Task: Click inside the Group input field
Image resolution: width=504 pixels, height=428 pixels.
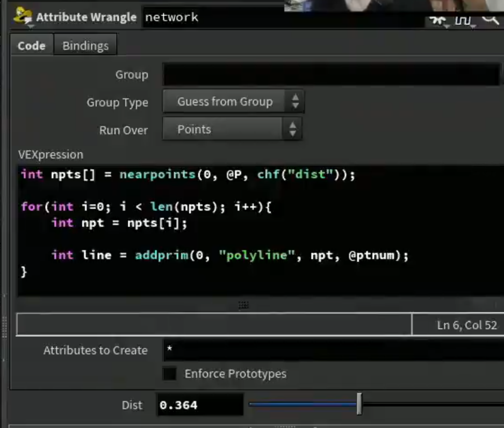Action: point(332,75)
